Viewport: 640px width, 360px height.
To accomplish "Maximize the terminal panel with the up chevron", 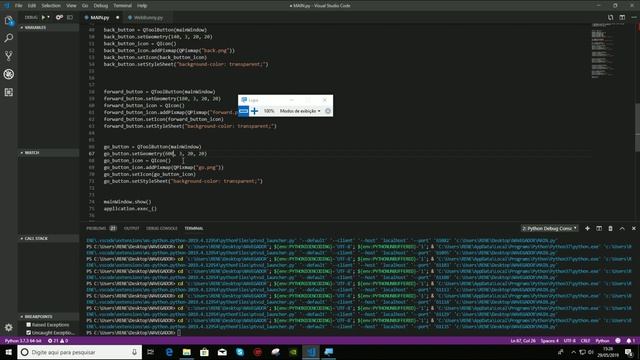I will [622, 229].
